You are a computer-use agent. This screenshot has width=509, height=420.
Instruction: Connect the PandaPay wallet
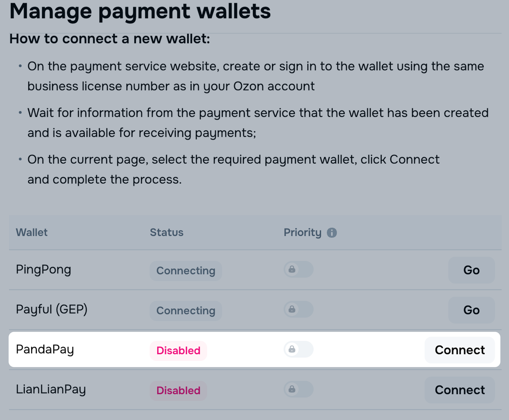point(459,350)
